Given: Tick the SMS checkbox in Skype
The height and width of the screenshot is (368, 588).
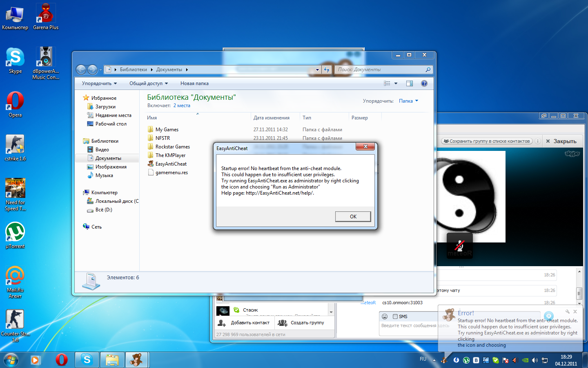Looking at the screenshot, I should click(395, 316).
